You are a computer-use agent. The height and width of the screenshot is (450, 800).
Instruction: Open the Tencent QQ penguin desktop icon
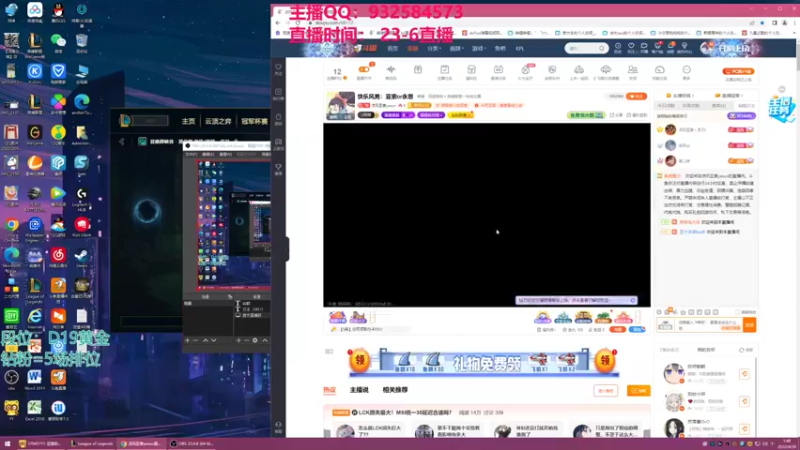click(58, 10)
